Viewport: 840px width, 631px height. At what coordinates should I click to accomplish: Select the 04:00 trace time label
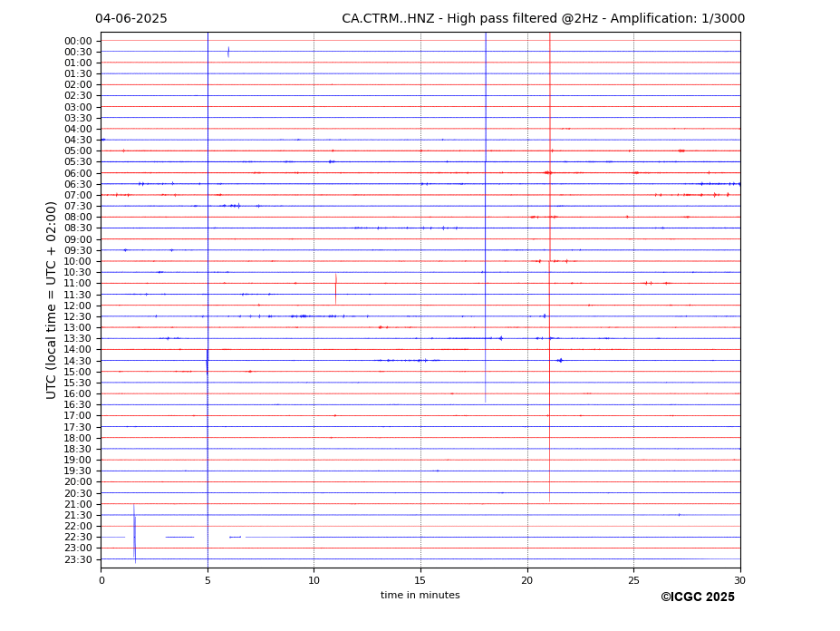[78, 130]
